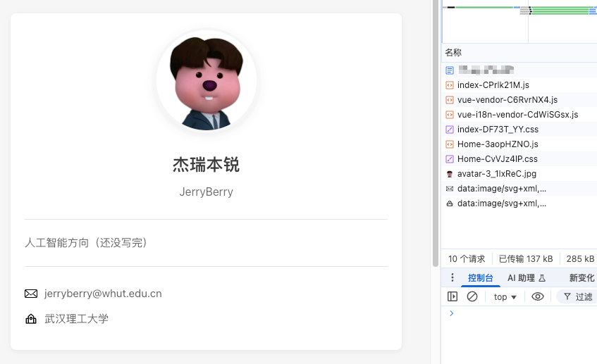597x364 pixels.
Task: Select the avatar-3_1IxReC.jpg request
Action: (519, 174)
